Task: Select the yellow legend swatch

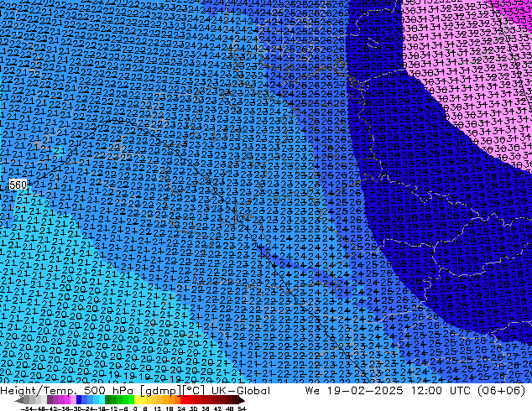Action: tap(137, 400)
